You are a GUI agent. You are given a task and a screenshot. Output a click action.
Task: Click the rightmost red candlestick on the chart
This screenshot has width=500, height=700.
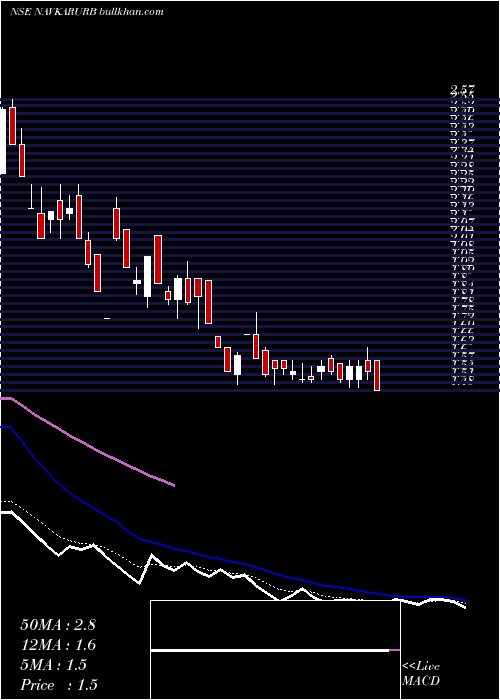377,375
